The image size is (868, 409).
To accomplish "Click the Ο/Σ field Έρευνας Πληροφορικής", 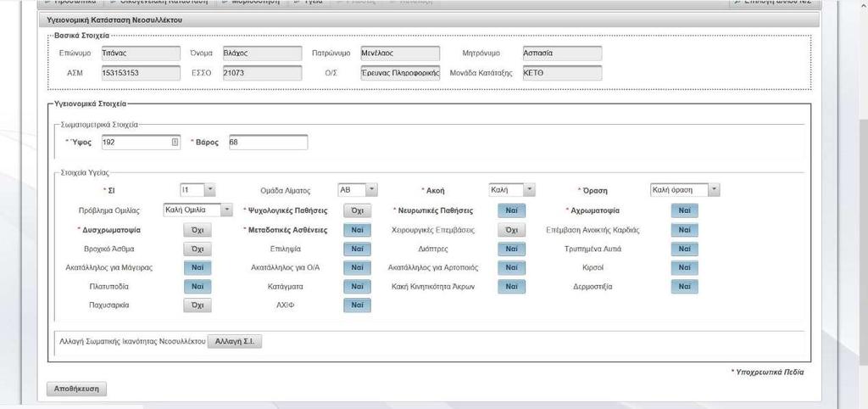I will (x=400, y=73).
